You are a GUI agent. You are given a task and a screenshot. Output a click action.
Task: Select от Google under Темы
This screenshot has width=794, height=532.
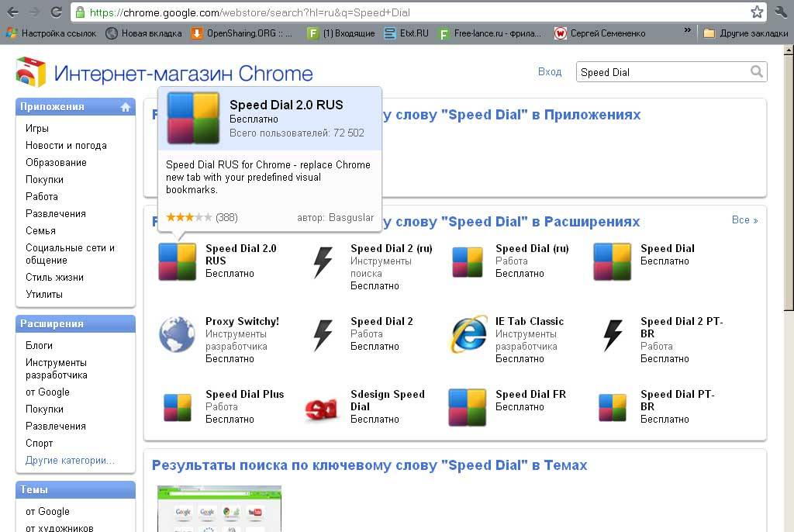[47, 512]
